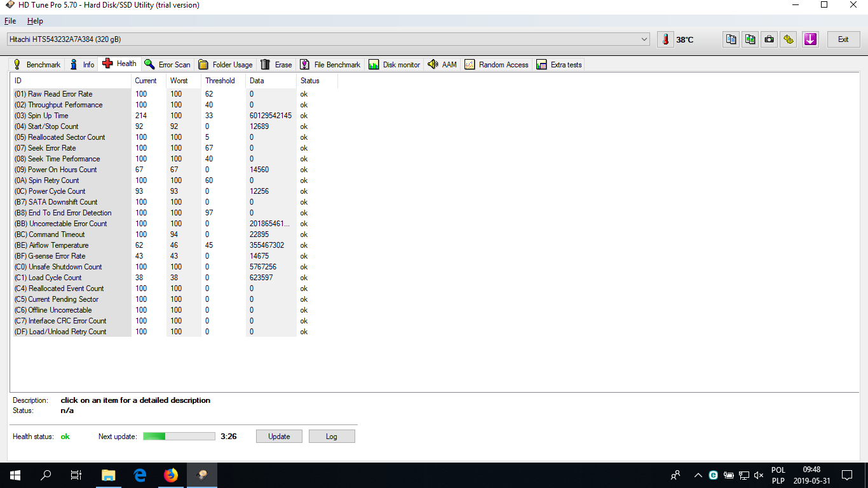Viewport: 868px width, 488px height.
Task: Open the Random Access tab
Action: click(x=497, y=64)
